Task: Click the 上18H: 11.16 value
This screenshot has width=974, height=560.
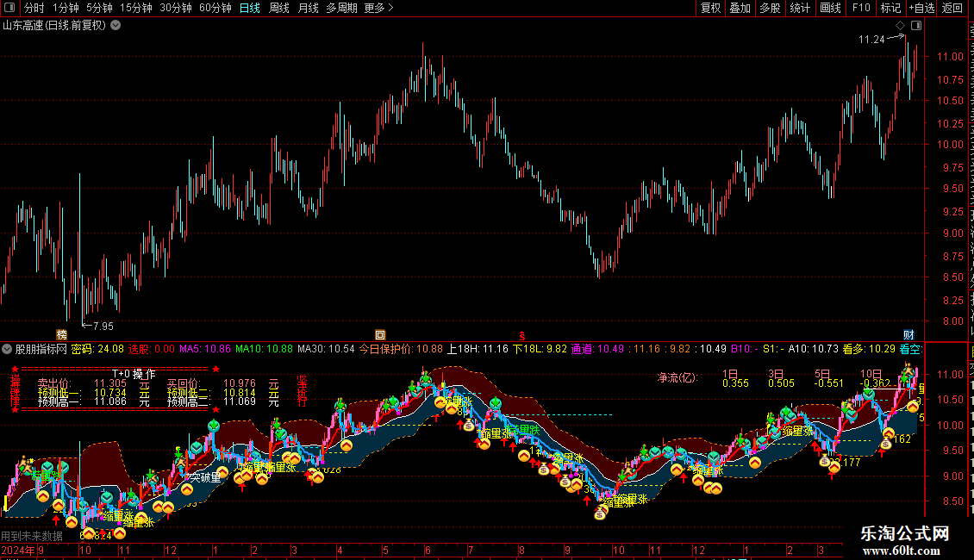Action: tap(478, 350)
